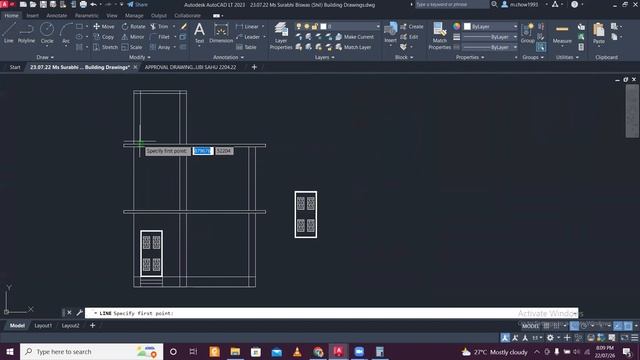Expand the Properties panel

click(x=470, y=58)
